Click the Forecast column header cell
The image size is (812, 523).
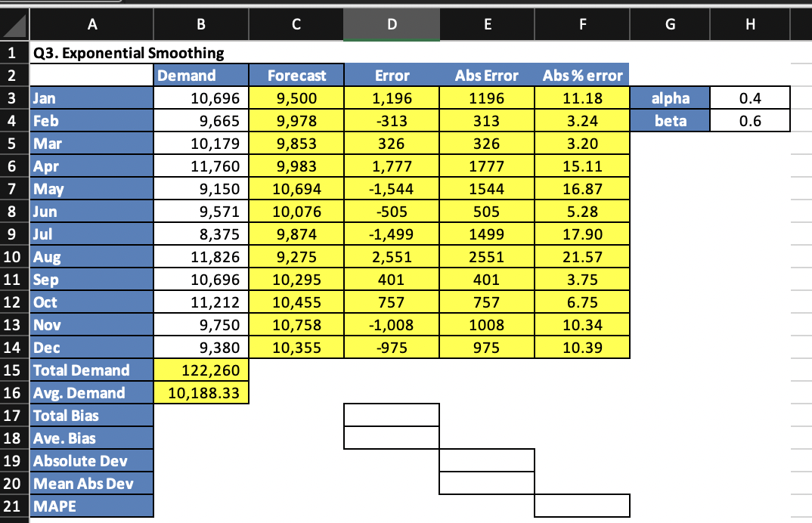coord(296,75)
